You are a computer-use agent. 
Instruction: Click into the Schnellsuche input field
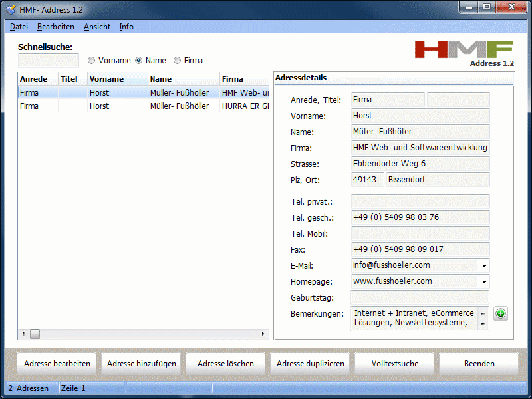[x=48, y=61]
